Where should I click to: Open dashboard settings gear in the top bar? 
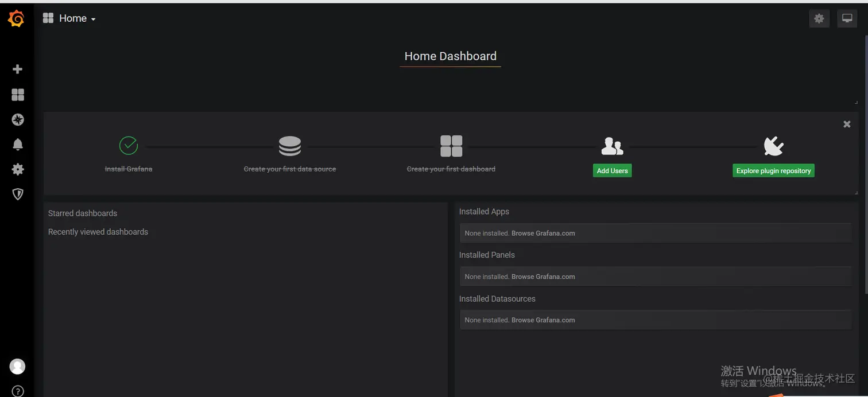click(819, 18)
